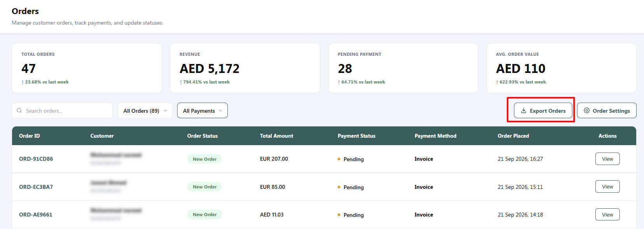644x229 pixels.
Task: Click the search magnifier icon
Action: pos(19,111)
